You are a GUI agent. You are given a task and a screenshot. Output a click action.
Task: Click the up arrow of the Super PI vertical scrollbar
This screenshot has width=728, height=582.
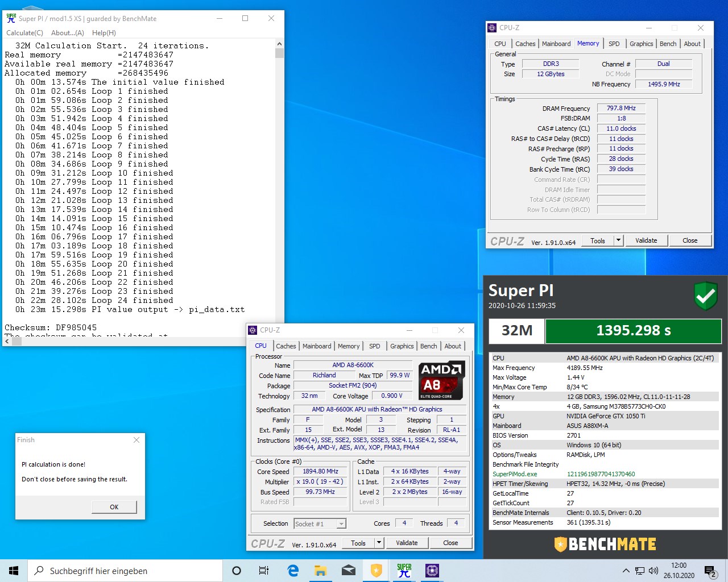pyautogui.click(x=279, y=44)
